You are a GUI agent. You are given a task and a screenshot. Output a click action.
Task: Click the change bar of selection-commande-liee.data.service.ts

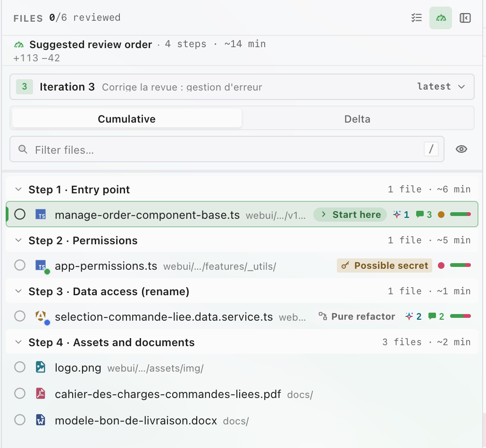point(460,315)
